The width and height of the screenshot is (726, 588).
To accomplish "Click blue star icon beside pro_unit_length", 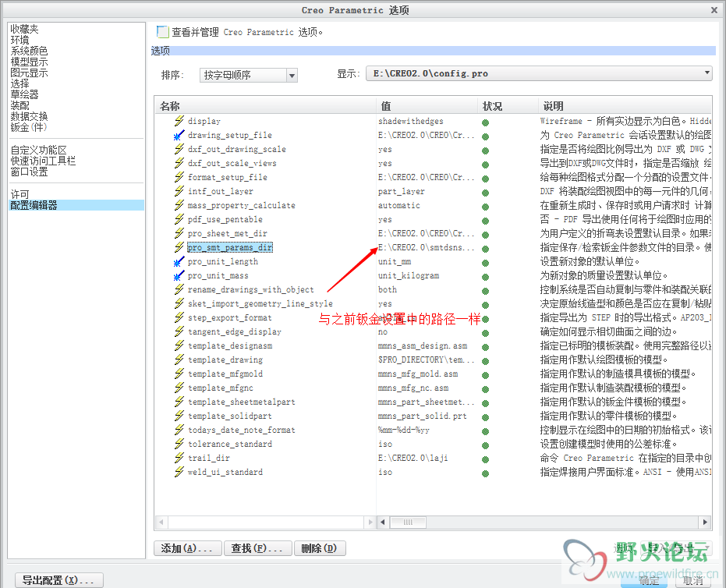I will 179,261.
